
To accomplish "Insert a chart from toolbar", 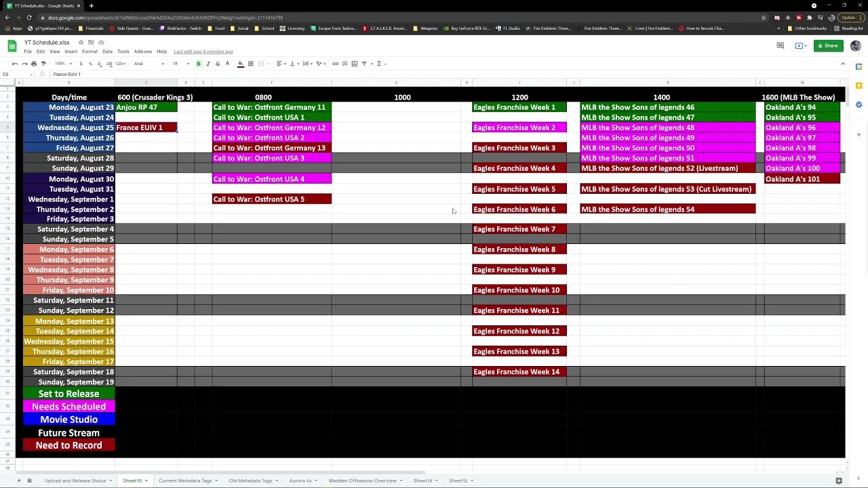I will pos(354,64).
